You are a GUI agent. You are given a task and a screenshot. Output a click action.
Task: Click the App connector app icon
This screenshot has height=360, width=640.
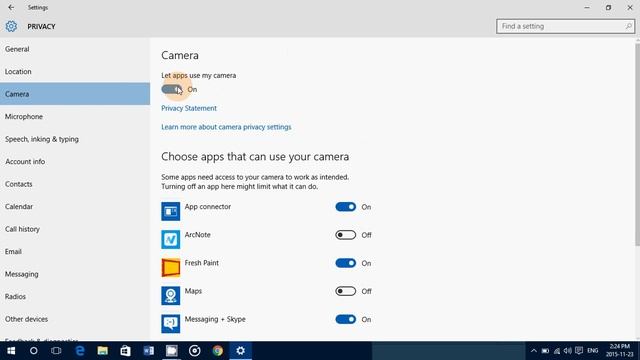point(171,211)
